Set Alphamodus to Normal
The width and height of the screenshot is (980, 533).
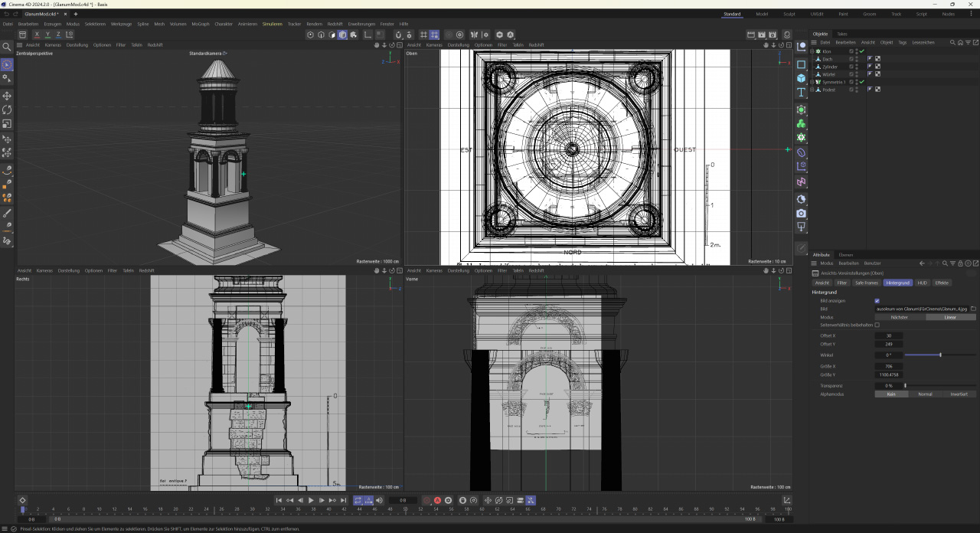tap(925, 394)
